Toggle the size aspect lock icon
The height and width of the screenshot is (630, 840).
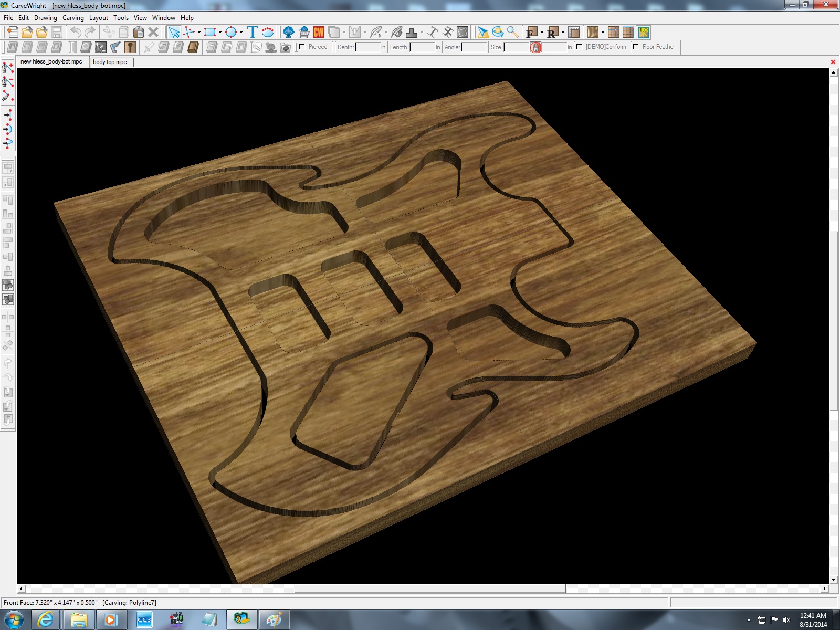(535, 47)
